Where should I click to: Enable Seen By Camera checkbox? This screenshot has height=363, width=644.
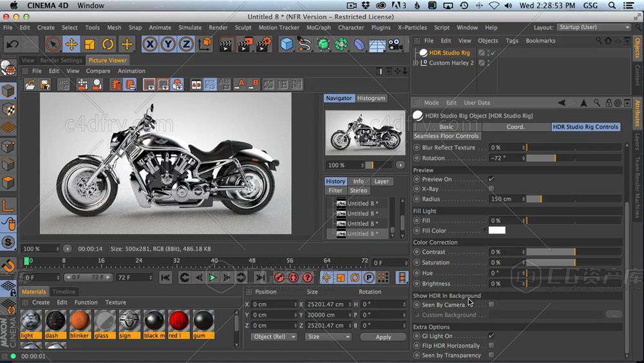click(491, 304)
